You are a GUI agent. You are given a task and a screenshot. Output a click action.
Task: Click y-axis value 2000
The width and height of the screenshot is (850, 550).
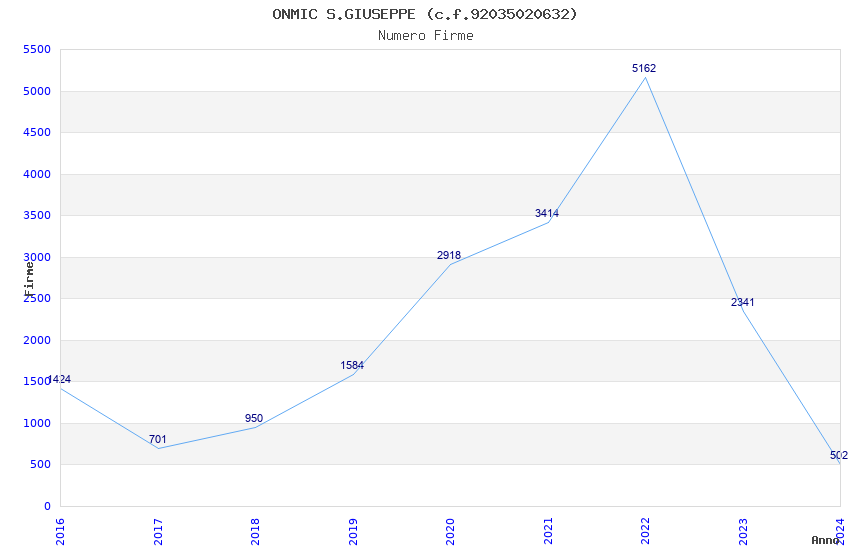37,340
